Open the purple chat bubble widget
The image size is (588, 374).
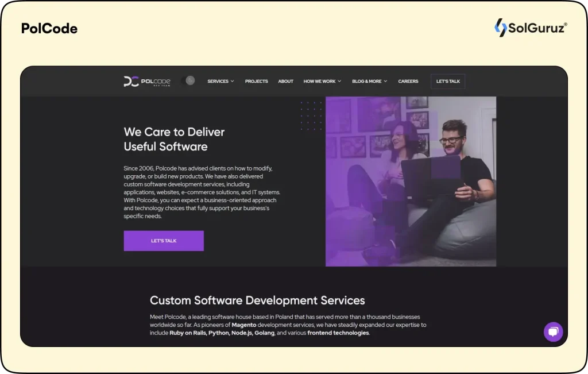553,331
